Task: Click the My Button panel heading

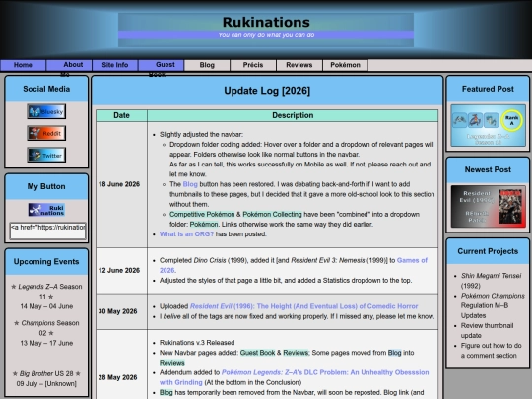Action: pyautogui.click(x=46, y=186)
